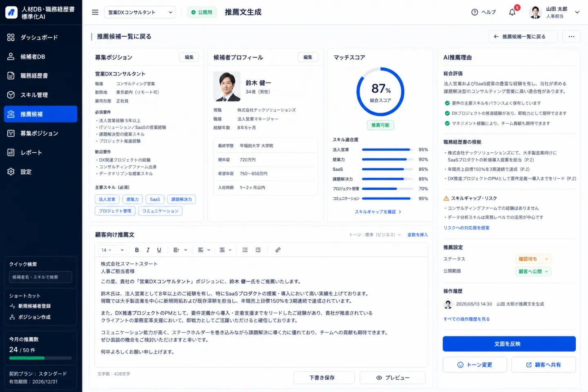Click the 文面を反映 button

(x=509, y=344)
